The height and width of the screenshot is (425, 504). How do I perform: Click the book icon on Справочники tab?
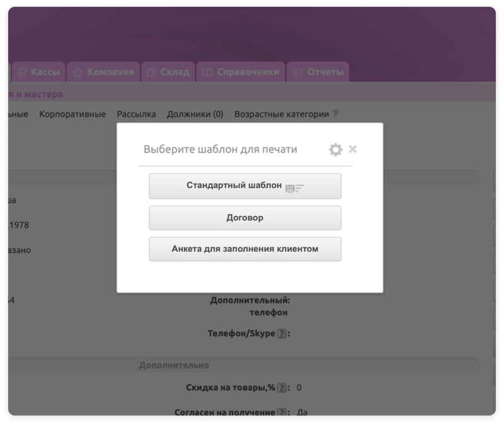coord(207,72)
